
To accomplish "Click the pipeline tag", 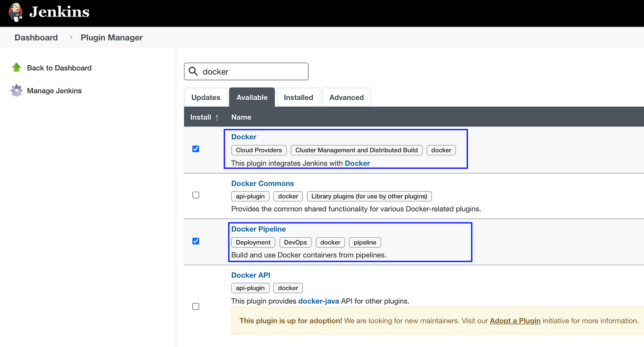I will point(365,242).
